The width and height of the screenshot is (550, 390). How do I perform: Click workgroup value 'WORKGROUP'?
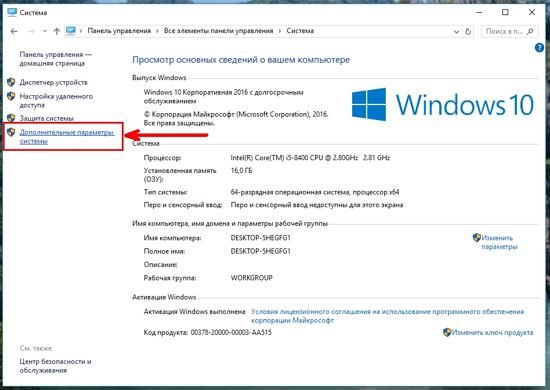coord(251,278)
